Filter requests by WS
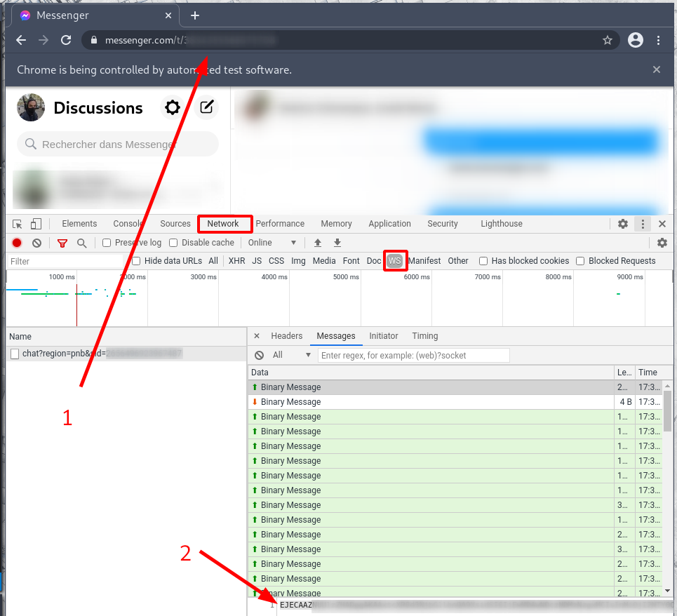The image size is (677, 616). [395, 261]
